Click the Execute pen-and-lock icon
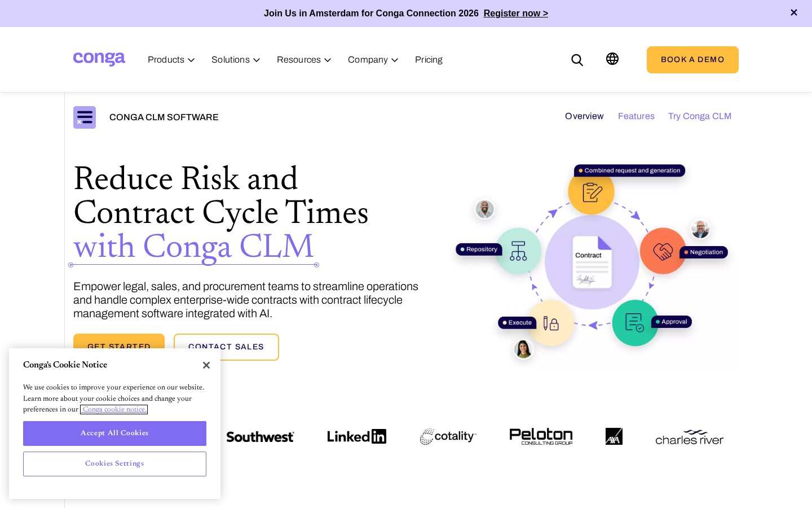Image resolution: width=812 pixels, height=508 pixels. (551, 323)
